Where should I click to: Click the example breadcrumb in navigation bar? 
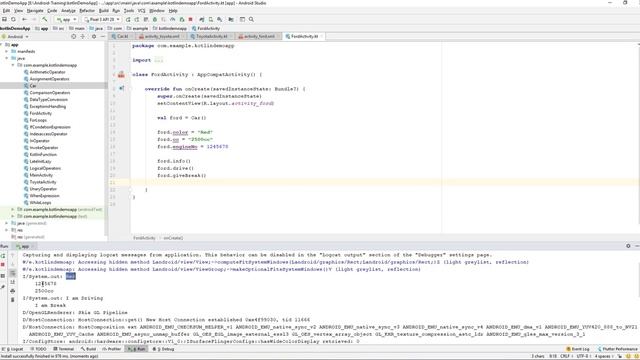tap(138, 29)
